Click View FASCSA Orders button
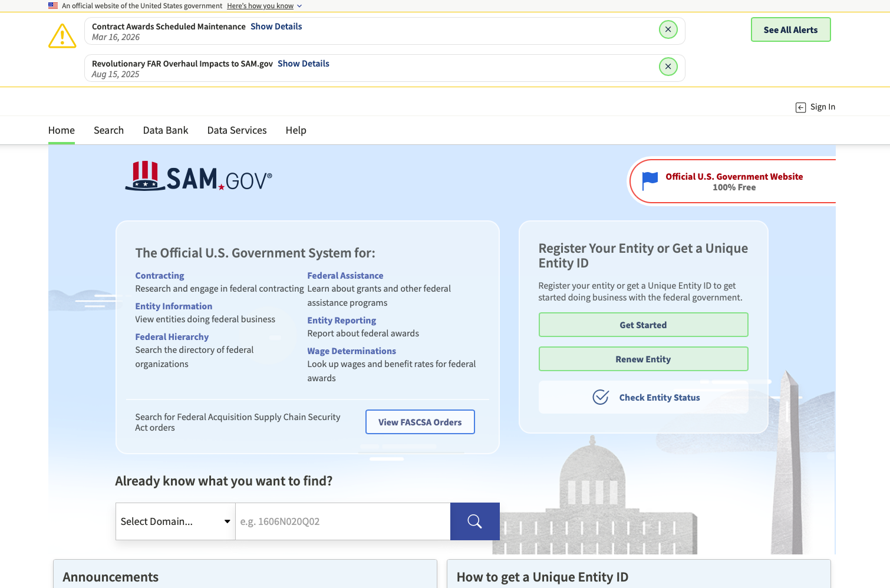 (420, 422)
